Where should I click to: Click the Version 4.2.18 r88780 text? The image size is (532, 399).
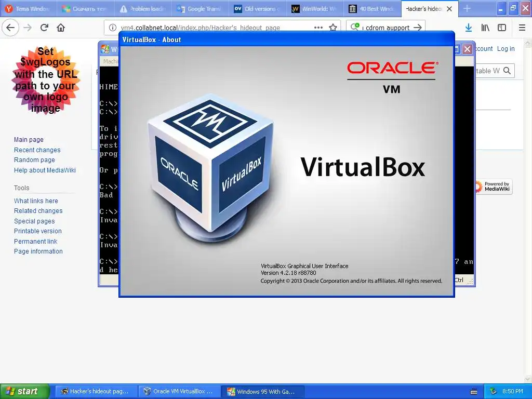(288, 273)
